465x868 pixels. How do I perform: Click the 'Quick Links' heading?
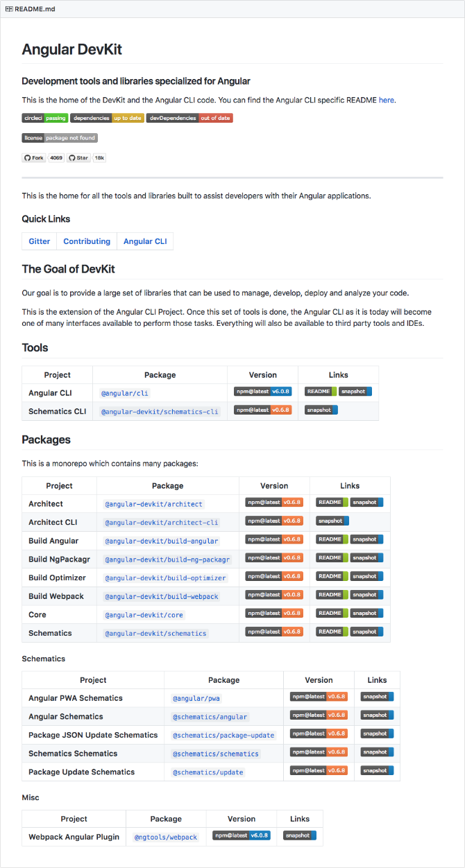[x=46, y=219]
